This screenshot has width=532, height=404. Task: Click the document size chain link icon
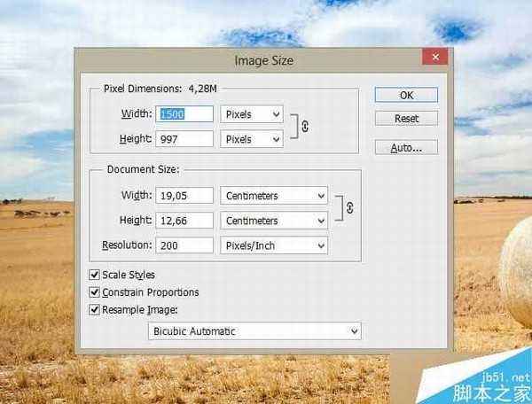(350, 208)
